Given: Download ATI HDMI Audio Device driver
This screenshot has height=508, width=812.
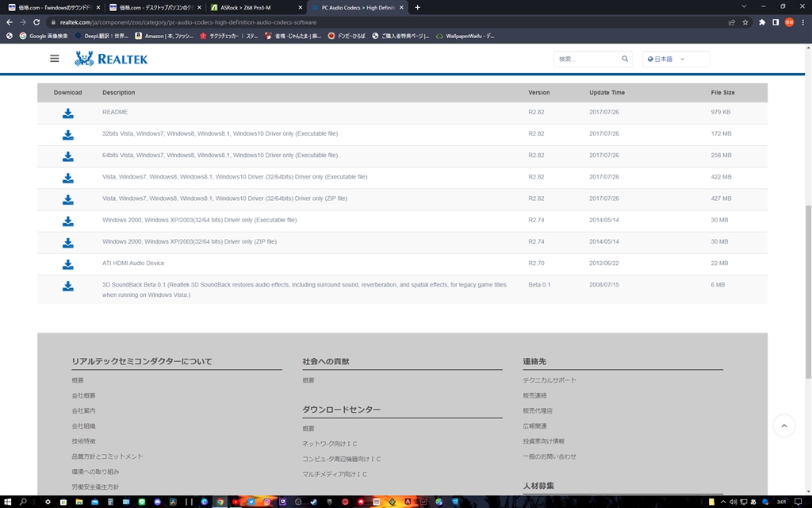Looking at the screenshot, I should (x=68, y=264).
